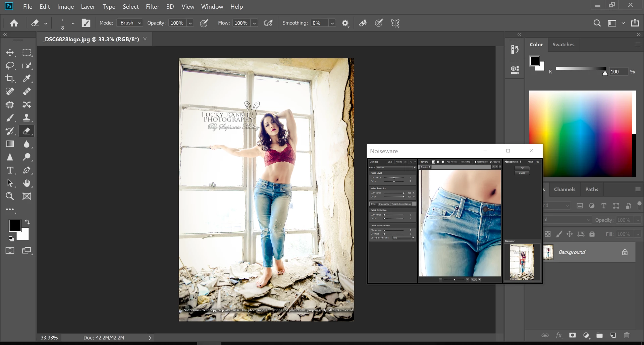This screenshot has height=345, width=644.
Task: Click the foreground color swatch in toolbar
Action: (14, 226)
